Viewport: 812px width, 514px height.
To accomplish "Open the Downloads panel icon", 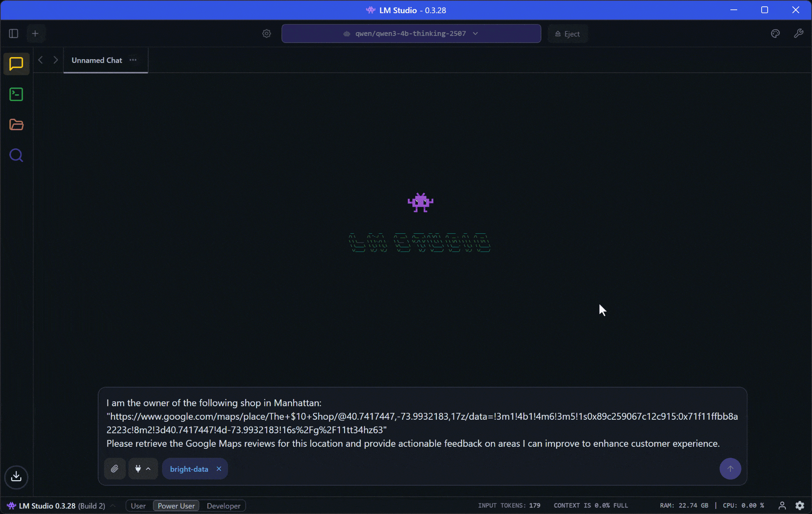I will (16, 477).
